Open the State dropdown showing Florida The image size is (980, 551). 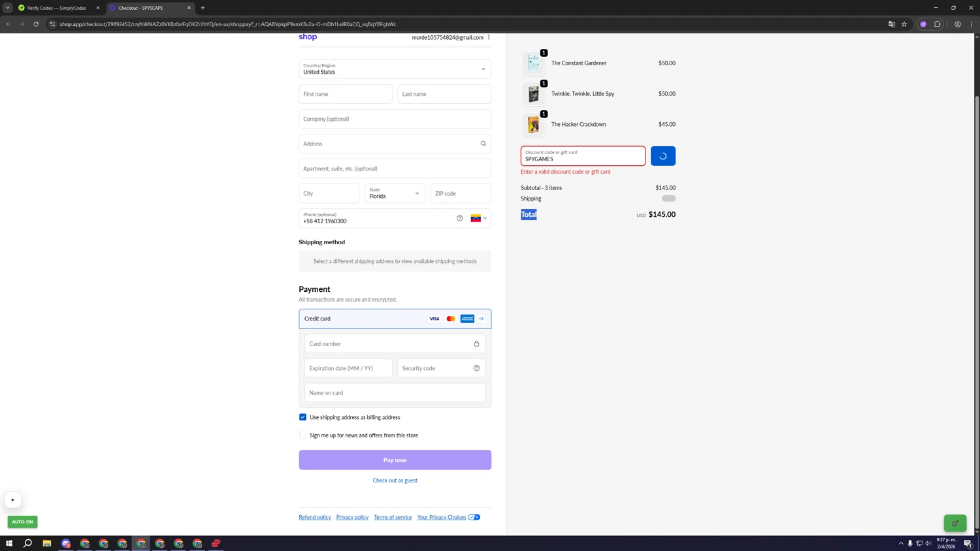(395, 193)
